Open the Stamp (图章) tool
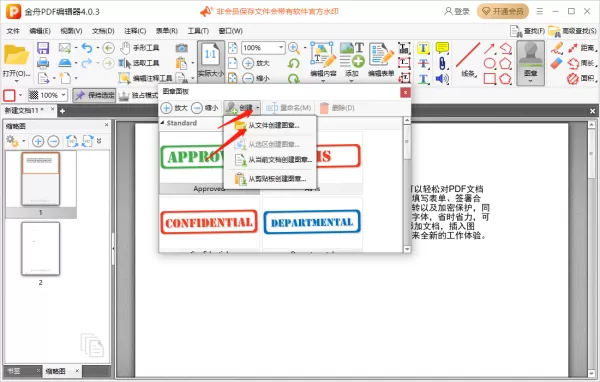 [530, 63]
